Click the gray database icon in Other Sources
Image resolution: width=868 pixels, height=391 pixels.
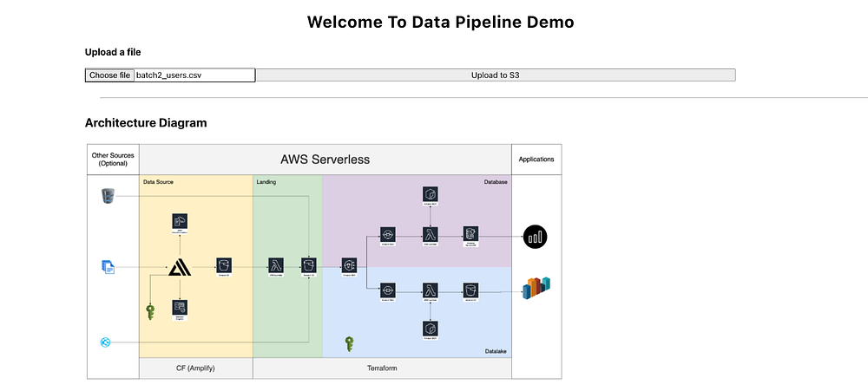pyautogui.click(x=108, y=197)
